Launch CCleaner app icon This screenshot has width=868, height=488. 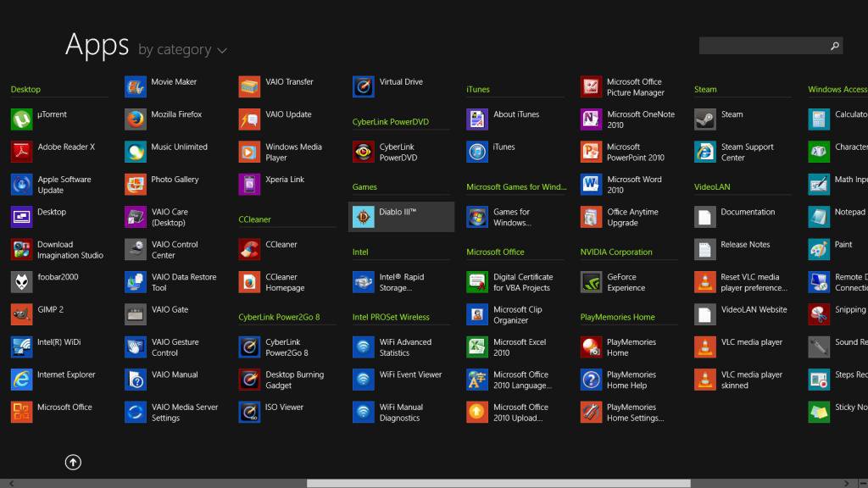(250, 250)
